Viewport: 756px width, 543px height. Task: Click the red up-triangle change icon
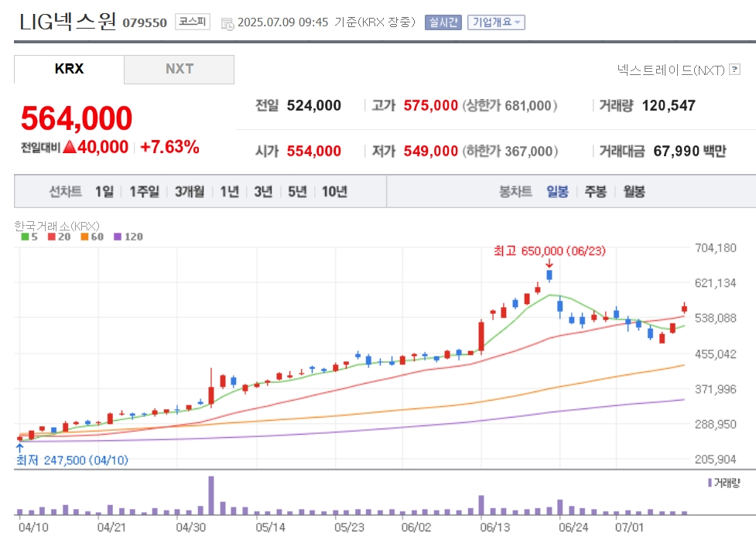coord(70,146)
